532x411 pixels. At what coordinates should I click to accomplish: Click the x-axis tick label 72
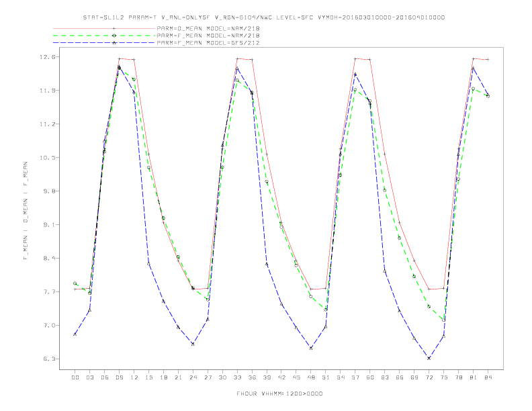coord(429,377)
